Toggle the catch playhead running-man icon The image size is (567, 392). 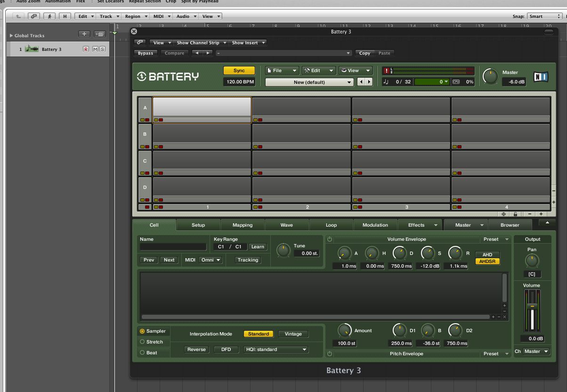(49, 16)
